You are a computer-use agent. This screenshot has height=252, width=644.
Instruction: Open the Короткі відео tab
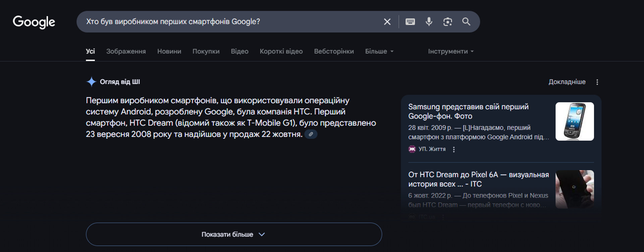pyautogui.click(x=281, y=51)
